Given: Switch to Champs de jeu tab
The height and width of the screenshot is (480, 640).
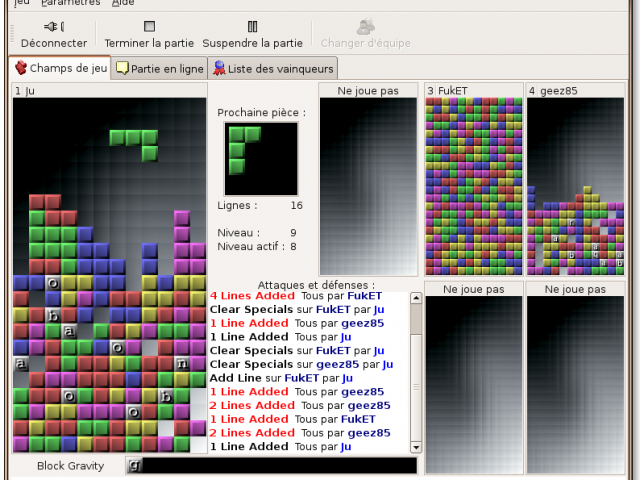Looking at the screenshot, I should click(x=60, y=68).
